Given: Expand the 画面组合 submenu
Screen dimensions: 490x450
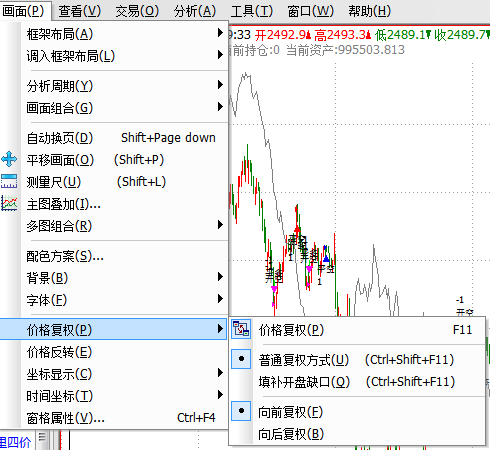Looking at the screenshot, I should point(220,107).
